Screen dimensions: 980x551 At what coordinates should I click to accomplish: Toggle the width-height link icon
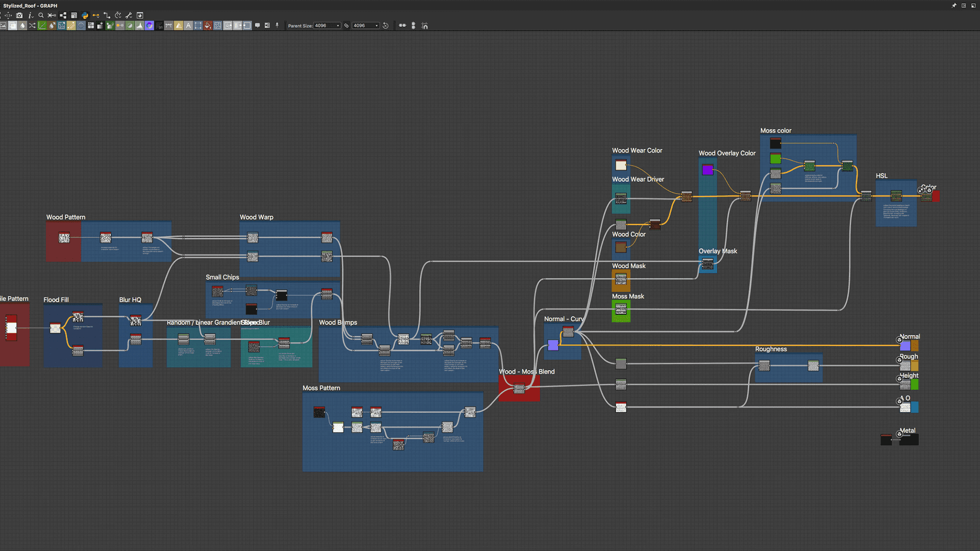(x=346, y=26)
